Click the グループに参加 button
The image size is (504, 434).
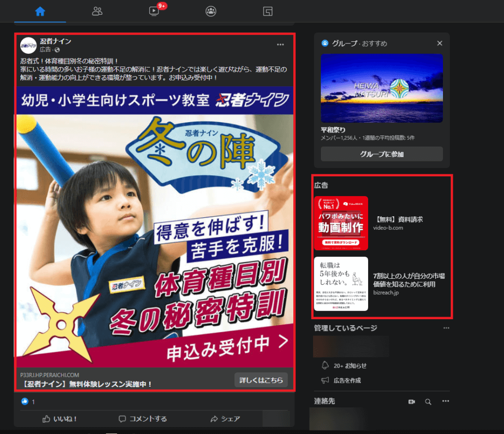(382, 154)
